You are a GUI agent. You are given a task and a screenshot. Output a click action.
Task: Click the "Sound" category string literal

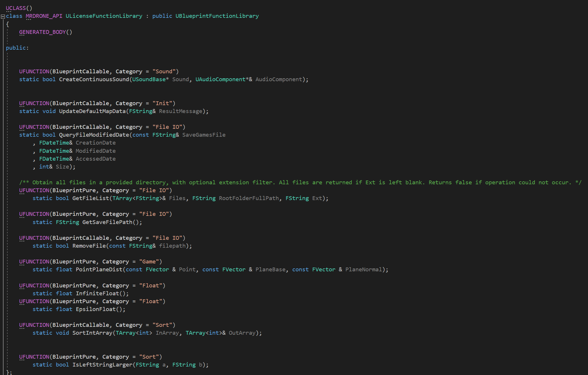[x=164, y=71]
